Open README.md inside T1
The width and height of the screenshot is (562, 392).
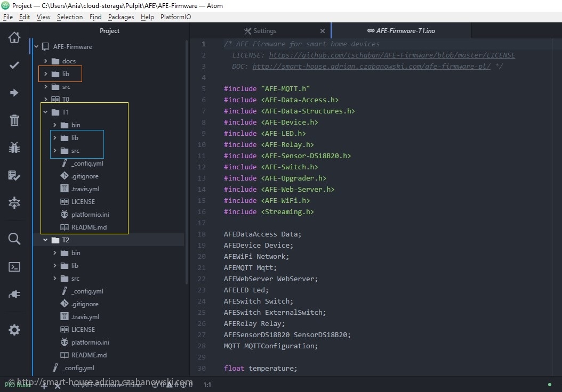click(x=89, y=227)
